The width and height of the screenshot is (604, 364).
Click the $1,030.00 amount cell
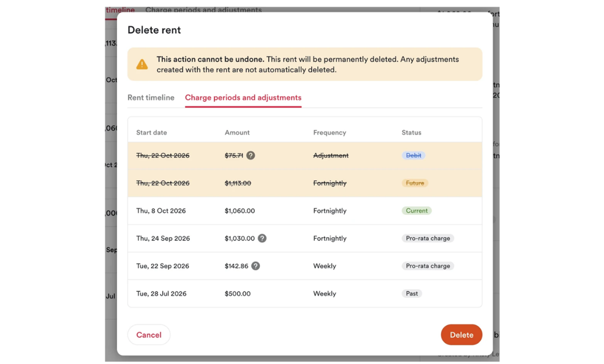pos(240,238)
